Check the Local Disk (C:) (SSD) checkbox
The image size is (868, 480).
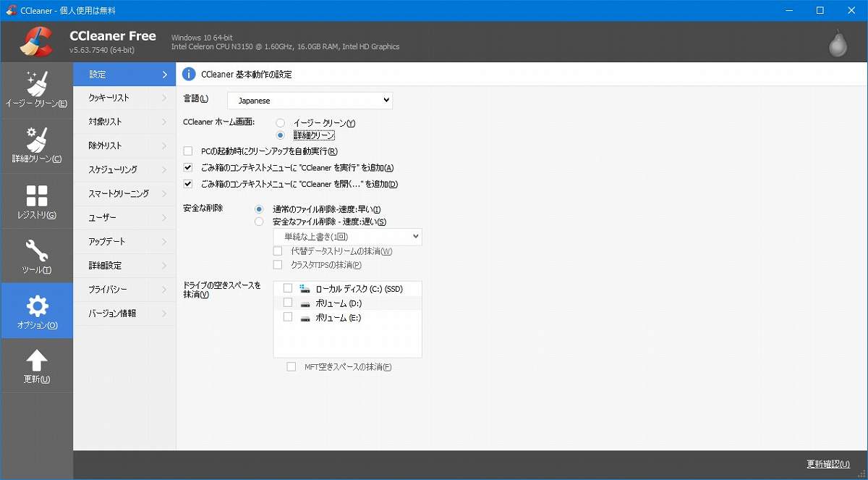click(288, 288)
